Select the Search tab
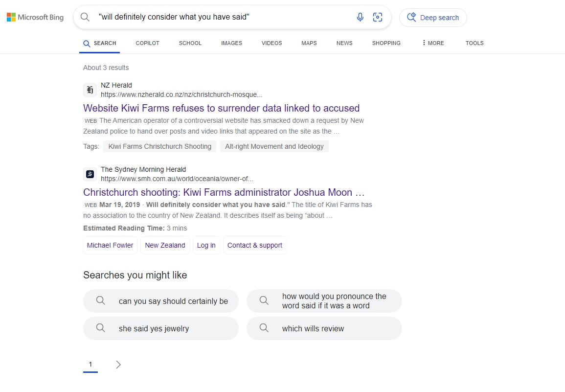Image resolution: width=565 pixels, height=392 pixels. 99,43
